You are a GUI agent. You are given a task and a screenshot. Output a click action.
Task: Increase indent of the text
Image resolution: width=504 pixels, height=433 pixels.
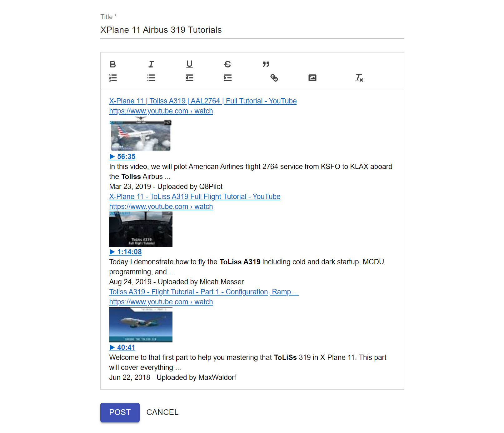point(228,78)
